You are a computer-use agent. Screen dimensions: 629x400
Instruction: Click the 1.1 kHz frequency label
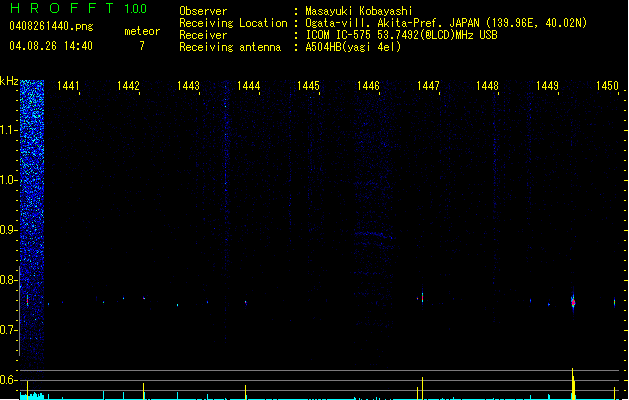pyautogui.click(x=8, y=130)
